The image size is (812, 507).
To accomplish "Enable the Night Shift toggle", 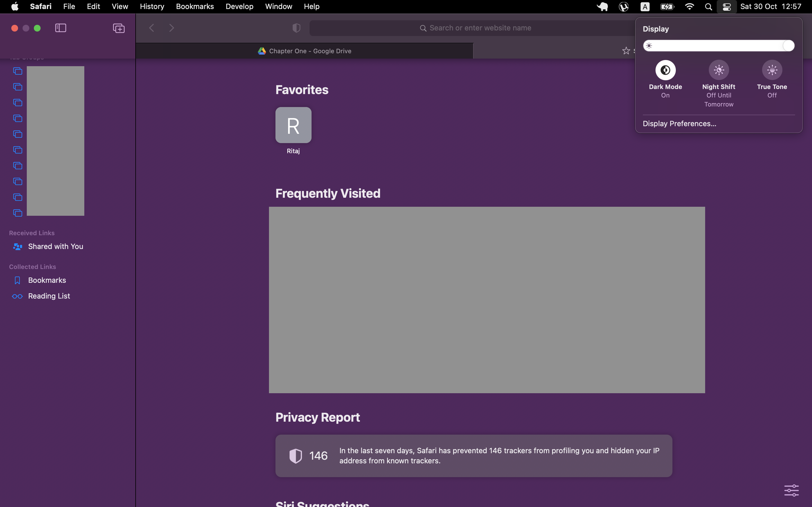I will tap(718, 70).
